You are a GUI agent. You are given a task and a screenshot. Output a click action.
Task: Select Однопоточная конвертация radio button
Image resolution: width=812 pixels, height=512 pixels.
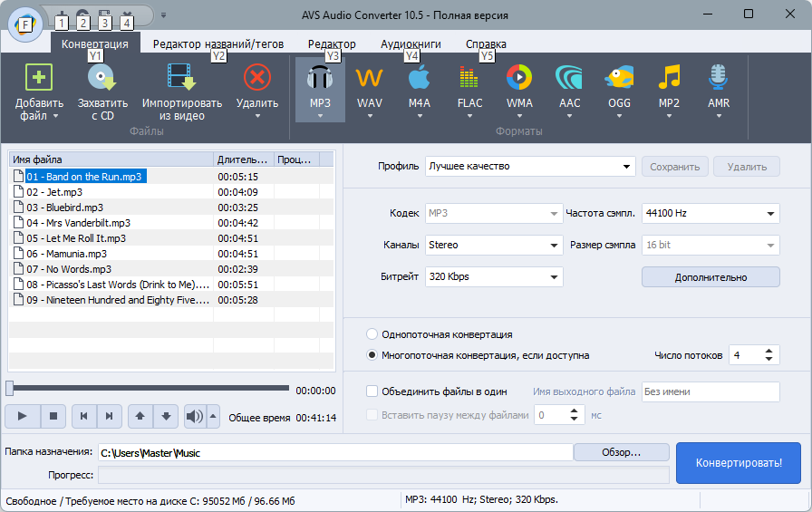pyautogui.click(x=372, y=334)
